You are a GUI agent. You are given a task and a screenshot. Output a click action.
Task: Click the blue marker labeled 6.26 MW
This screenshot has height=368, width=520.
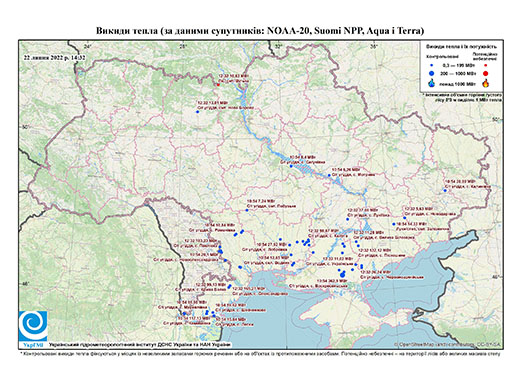point(329,175)
